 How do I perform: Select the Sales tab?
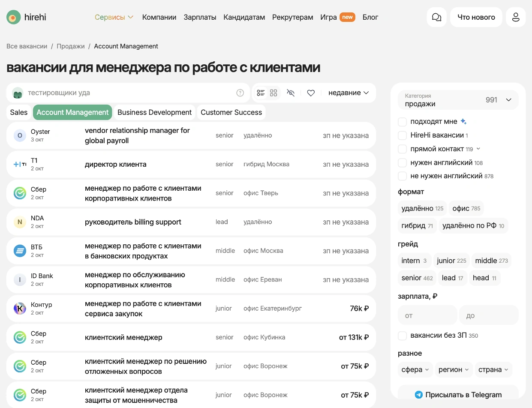tap(19, 112)
